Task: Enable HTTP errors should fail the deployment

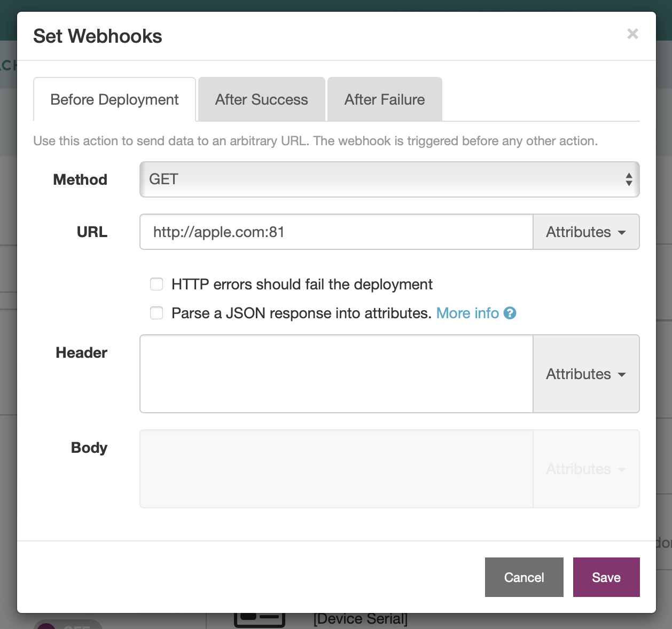Action: (x=157, y=284)
